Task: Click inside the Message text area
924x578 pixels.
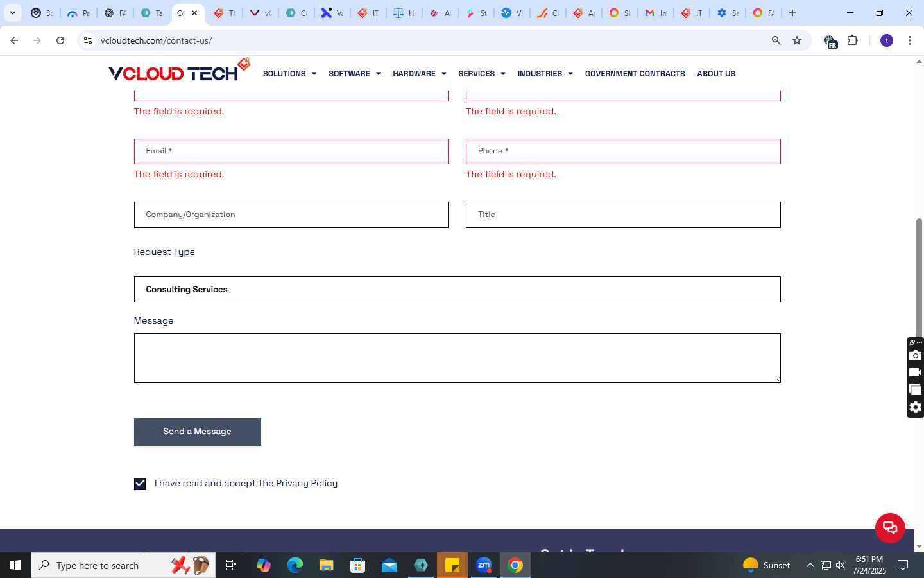Action: pyautogui.click(x=457, y=358)
